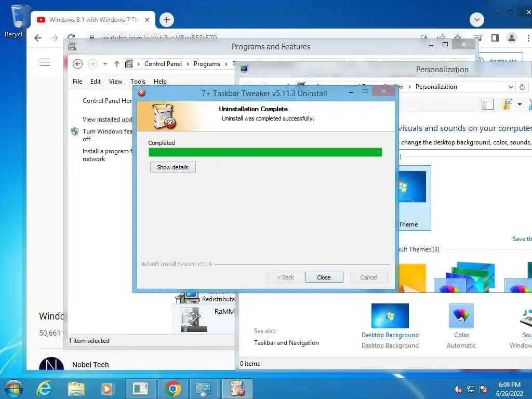Toggle Chrome side panel icon
Screen dimensions: 532x399
495,37
